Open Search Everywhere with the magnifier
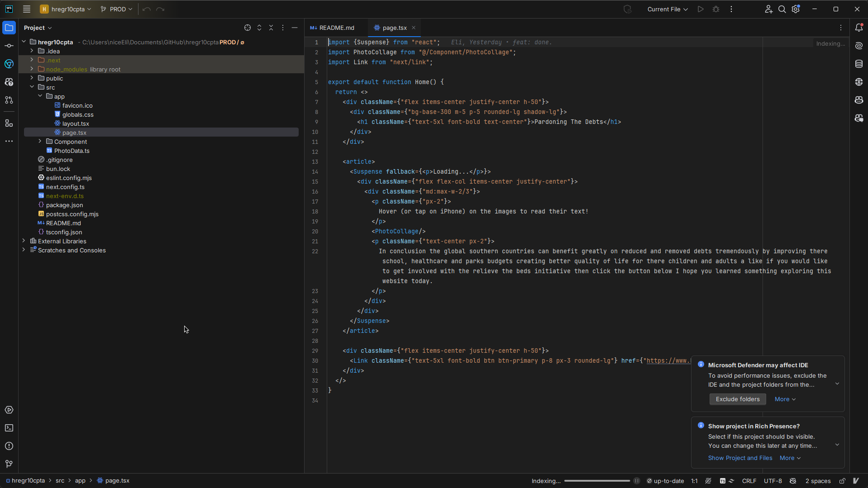 click(782, 9)
